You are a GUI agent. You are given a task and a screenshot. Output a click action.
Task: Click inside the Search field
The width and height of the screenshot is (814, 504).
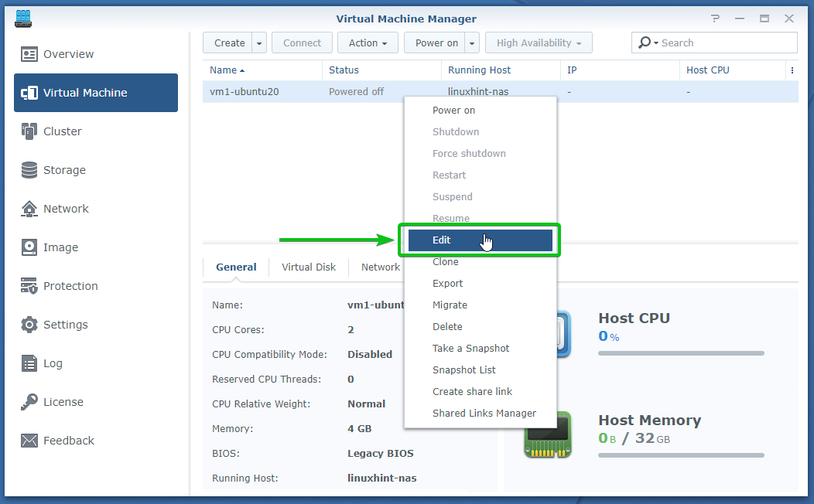tap(723, 43)
